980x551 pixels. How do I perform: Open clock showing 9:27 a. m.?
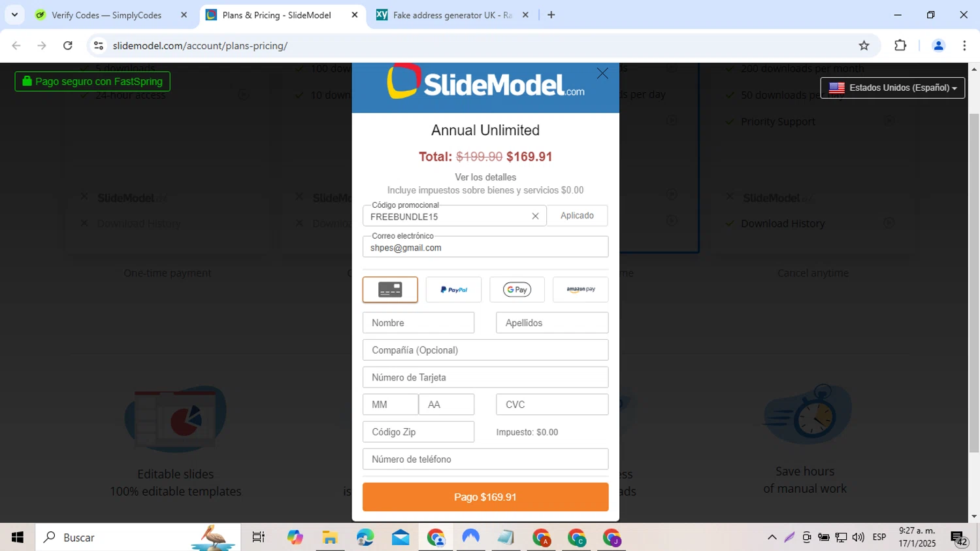[x=917, y=537]
